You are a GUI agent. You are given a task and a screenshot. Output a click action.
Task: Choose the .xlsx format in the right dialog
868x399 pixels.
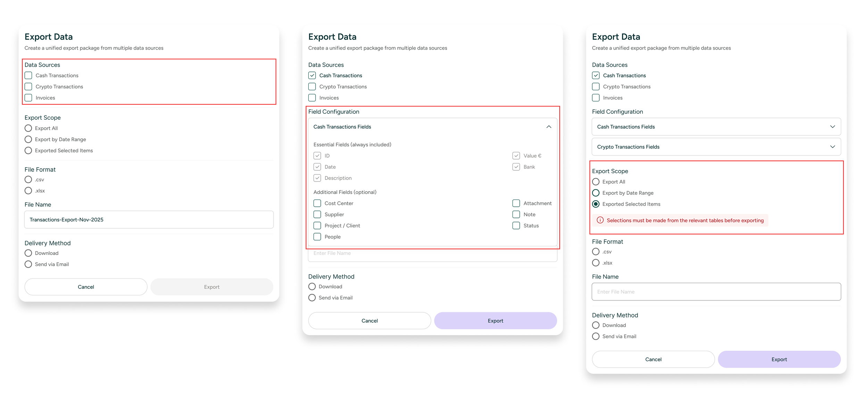(x=596, y=263)
